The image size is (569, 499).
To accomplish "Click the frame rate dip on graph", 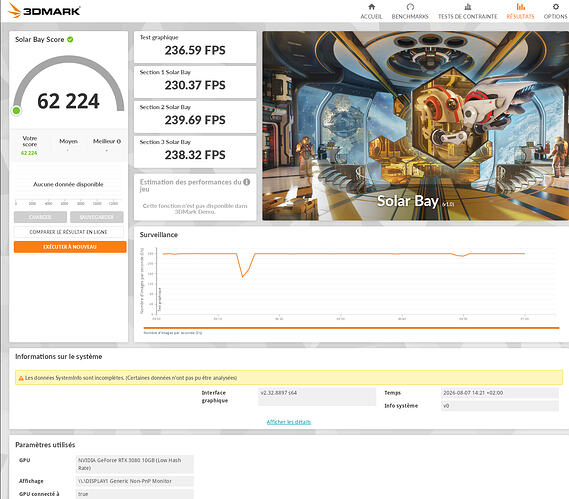I will (x=243, y=275).
